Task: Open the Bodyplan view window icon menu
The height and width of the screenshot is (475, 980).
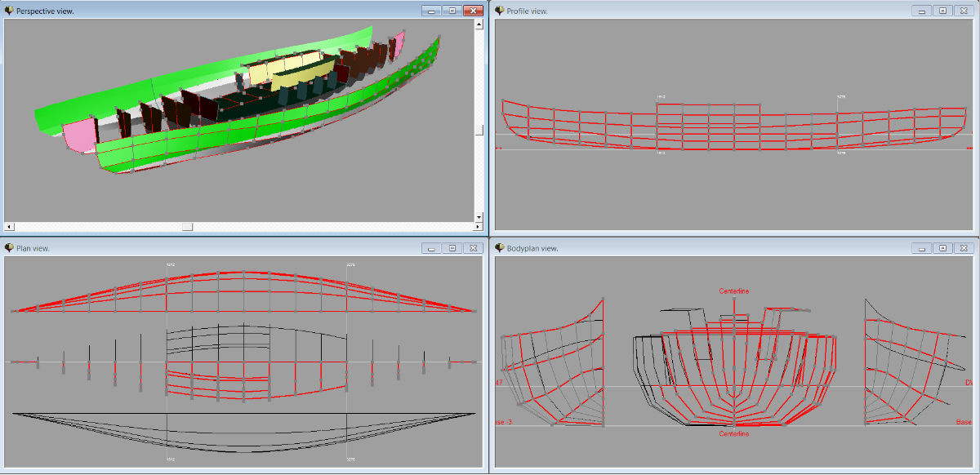Action: click(500, 247)
